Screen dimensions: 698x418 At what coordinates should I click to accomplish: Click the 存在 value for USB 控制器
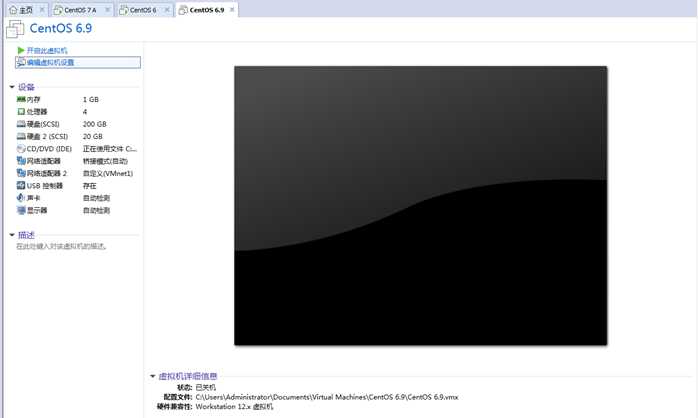pos(89,186)
